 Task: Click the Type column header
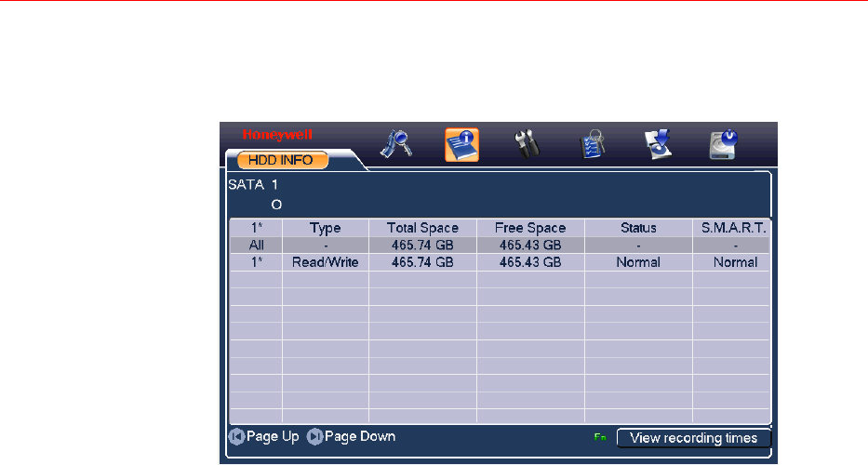pyautogui.click(x=326, y=228)
